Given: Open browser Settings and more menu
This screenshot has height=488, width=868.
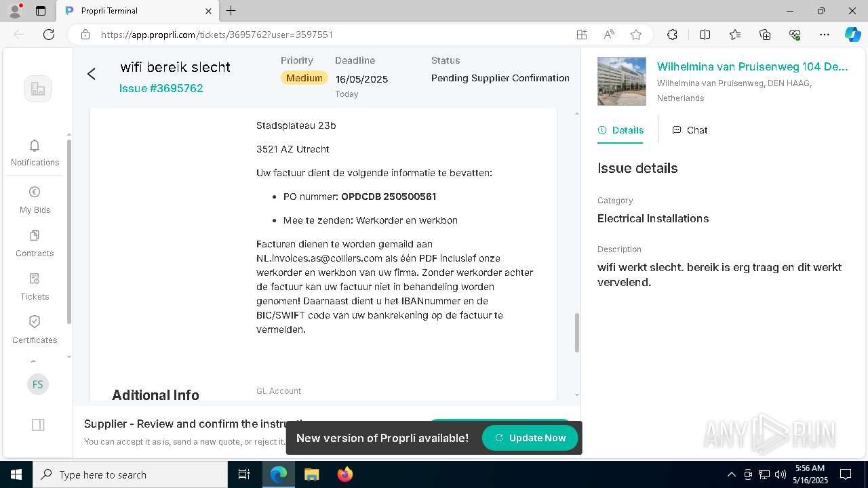Looking at the screenshot, I should pos(825,35).
